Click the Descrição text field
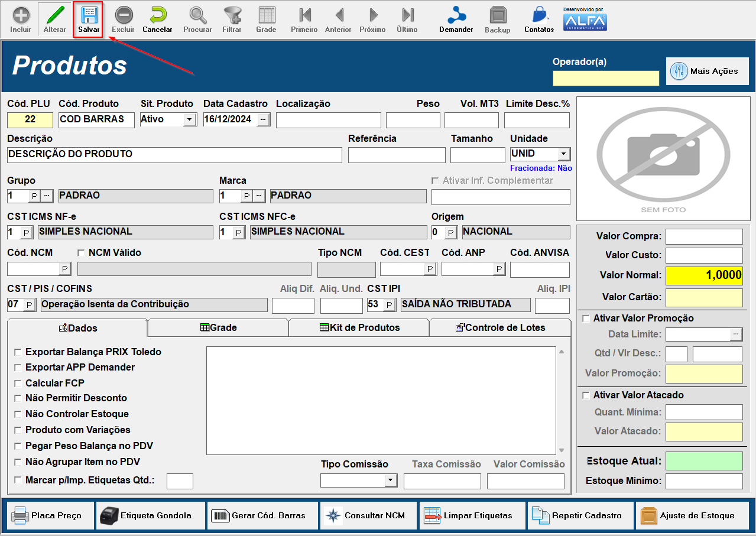Screen dimensions: 756x536 174,155
